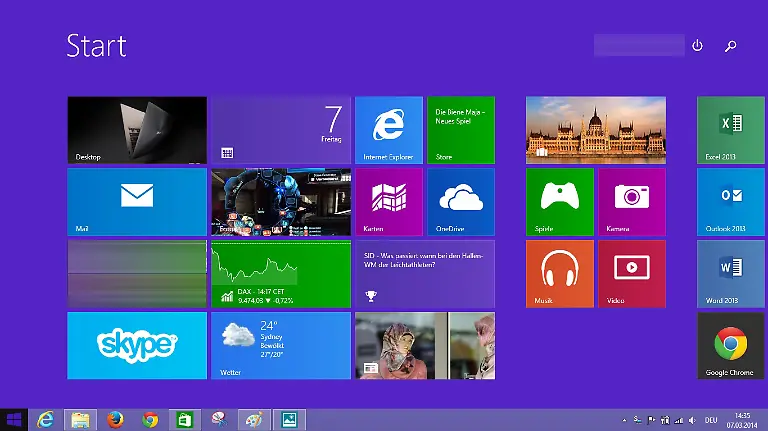Launch Firefox from the taskbar
The image size is (768, 431).
[116, 420]
